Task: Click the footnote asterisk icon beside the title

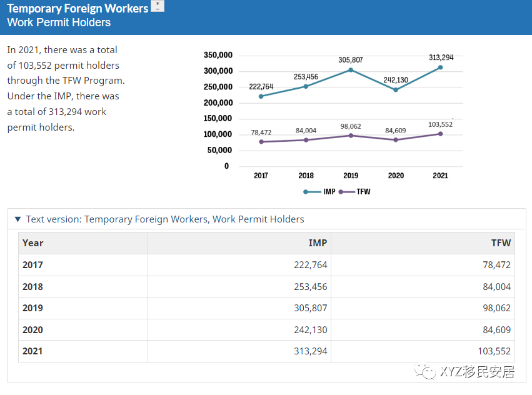Action: pyautogui.click(x=158, y=6)
